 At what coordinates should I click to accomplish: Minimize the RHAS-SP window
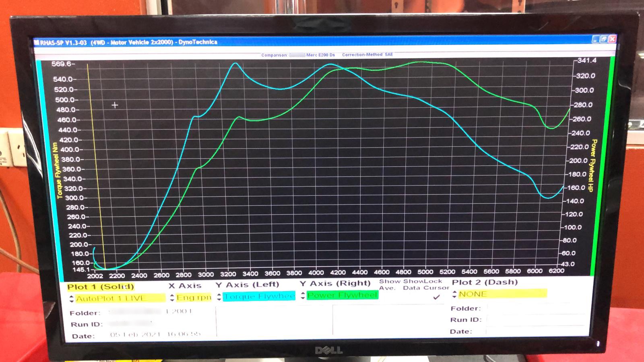tap(595, 39)
